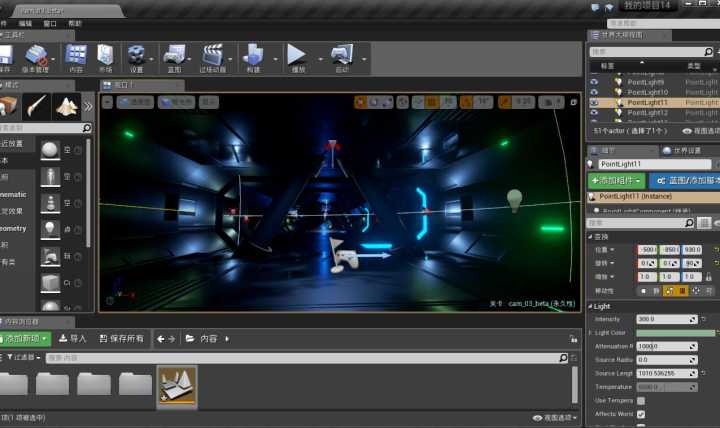Pick the point light bulb thumbnail in the place list
720x428 pixels.
[x=50, y=230]
